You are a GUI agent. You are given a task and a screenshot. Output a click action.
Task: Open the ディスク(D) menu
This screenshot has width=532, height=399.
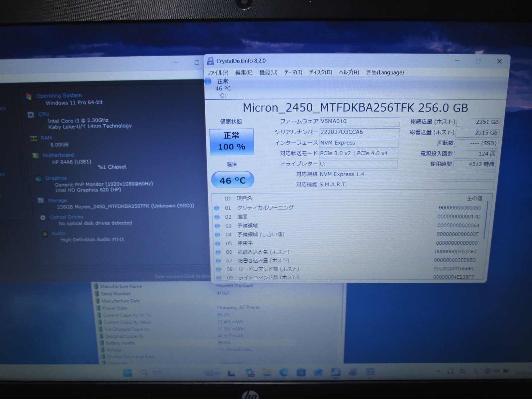320,72
